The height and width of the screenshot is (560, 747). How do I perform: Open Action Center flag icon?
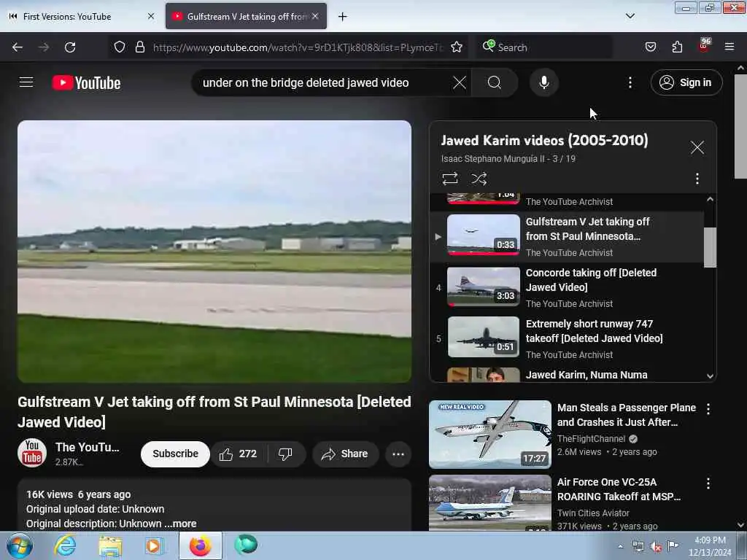(x=673, y=546)
